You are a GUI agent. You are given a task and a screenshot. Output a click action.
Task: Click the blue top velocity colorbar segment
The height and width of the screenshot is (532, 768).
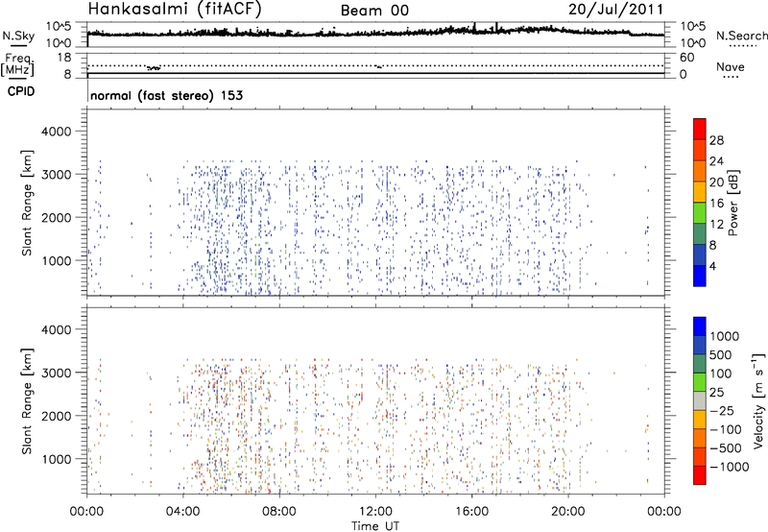tap(700, 326)
